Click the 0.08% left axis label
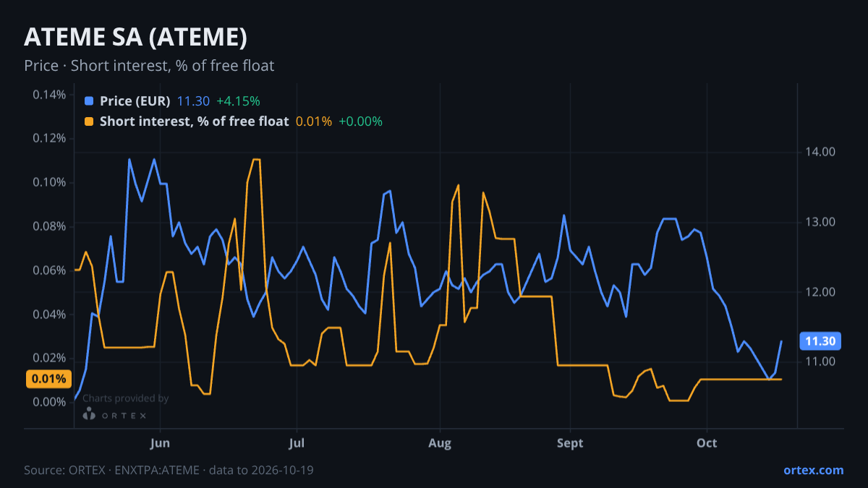The height and width of the screenshot is (488, 868). (49, 226)
